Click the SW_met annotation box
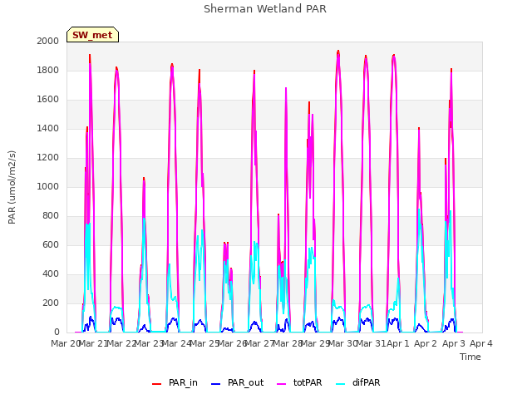This screenshot has height=399, width=532. coord(92,35)
